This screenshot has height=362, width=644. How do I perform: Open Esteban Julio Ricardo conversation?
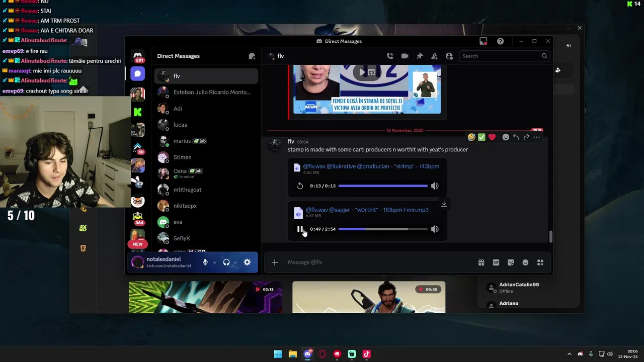coord(206,92)
